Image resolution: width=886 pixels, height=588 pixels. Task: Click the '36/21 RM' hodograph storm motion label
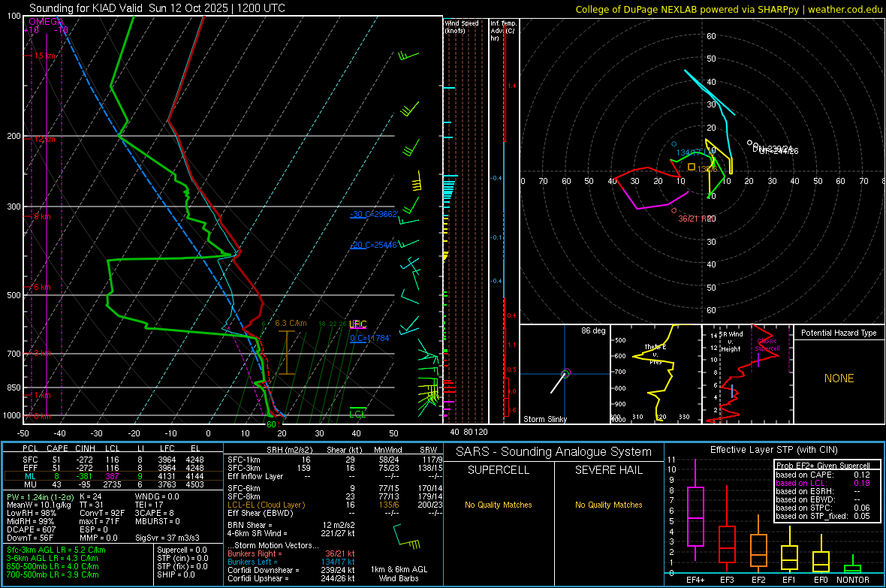pos(695,219)
